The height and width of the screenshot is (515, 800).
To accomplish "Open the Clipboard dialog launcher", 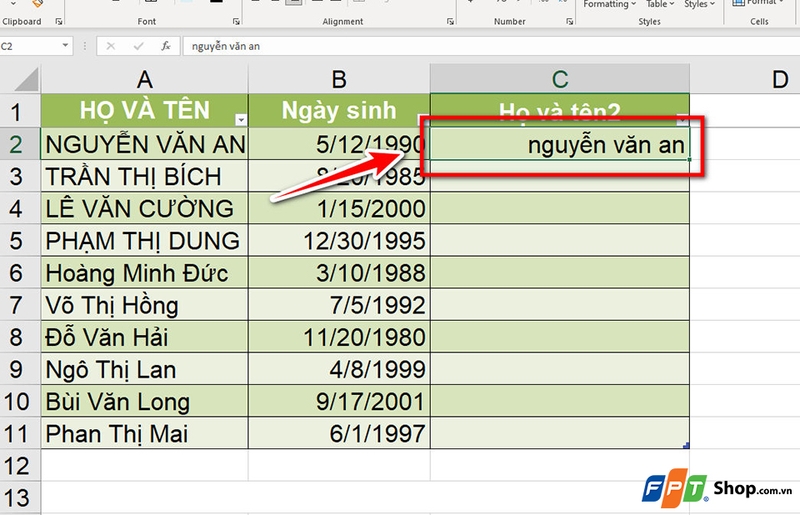I will click(59, 21).
